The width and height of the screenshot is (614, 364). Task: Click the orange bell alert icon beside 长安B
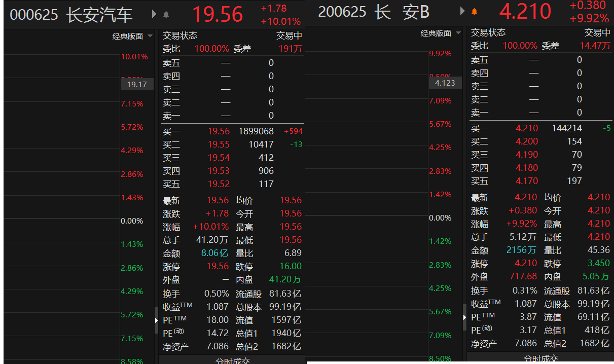475,11
